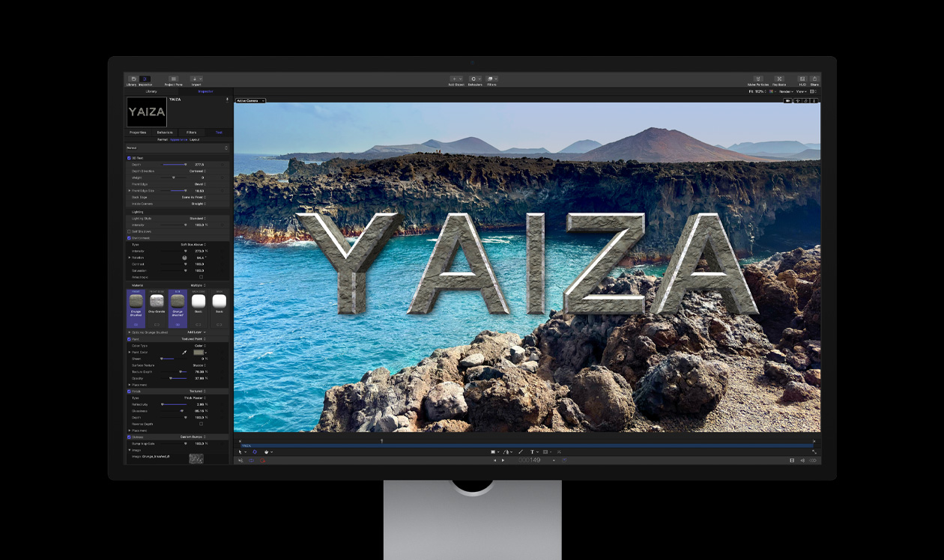Open the Share options
Image resolution: width=944 pixels, height=560 pixels.
(x=814, y=79)
